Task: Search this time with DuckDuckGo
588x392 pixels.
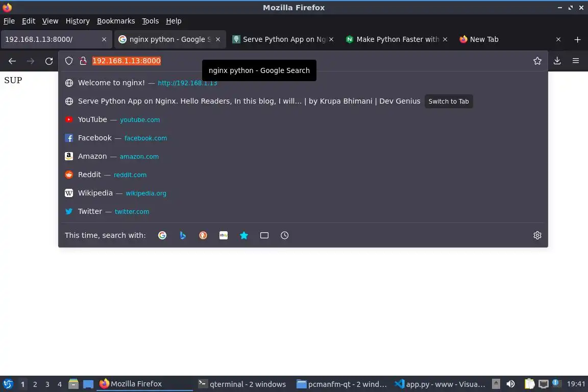Action: coord(203,235)
